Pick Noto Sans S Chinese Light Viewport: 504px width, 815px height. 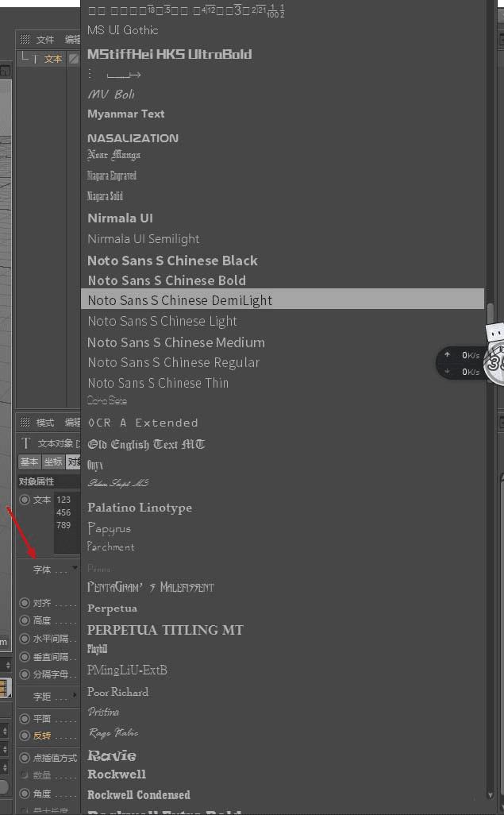162,321
